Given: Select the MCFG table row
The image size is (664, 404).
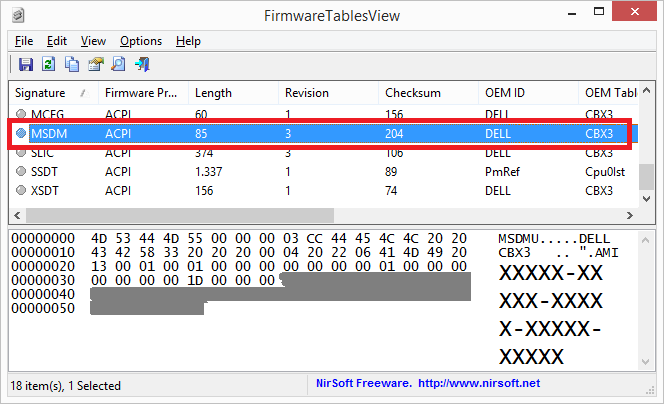Looking at the screenshot, I should click(324, 113).
